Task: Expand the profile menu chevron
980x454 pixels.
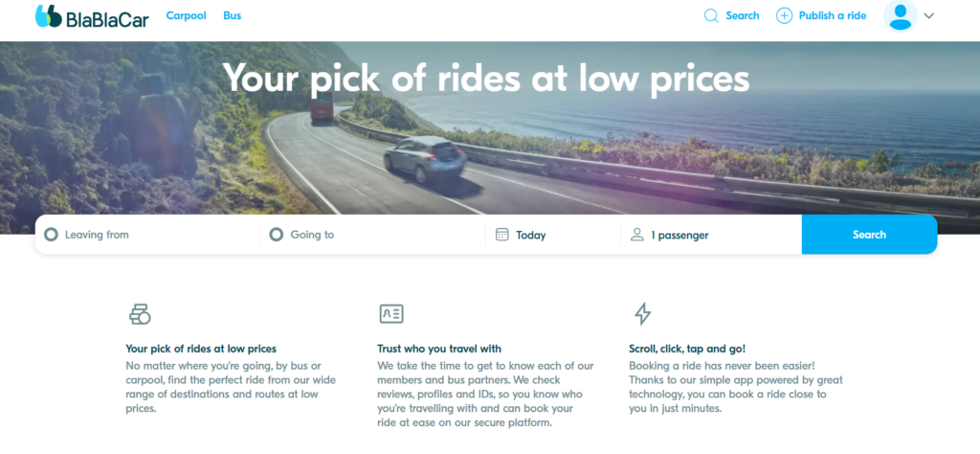Action: (x=927, y=15)
